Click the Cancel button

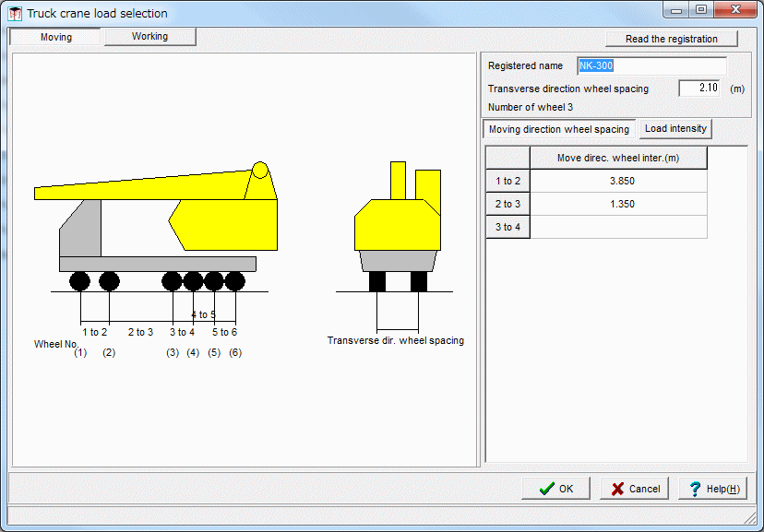635,488
